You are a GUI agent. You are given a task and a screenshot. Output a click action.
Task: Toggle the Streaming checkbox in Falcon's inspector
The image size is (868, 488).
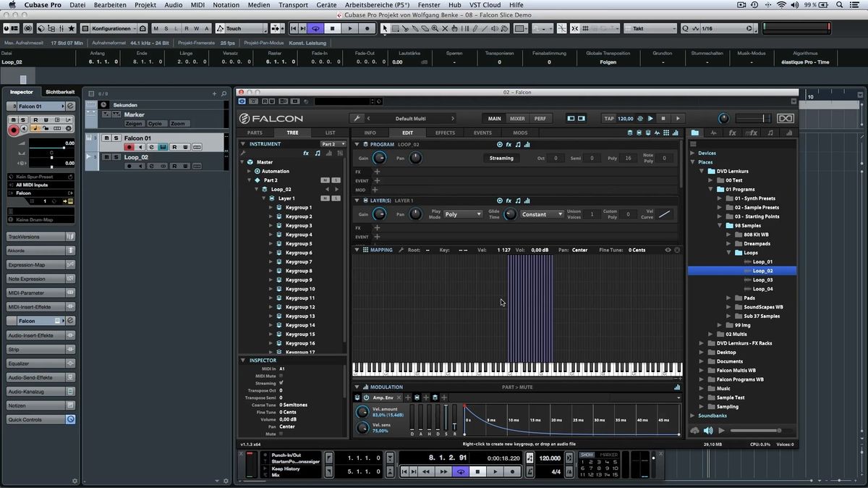point(281,383)
